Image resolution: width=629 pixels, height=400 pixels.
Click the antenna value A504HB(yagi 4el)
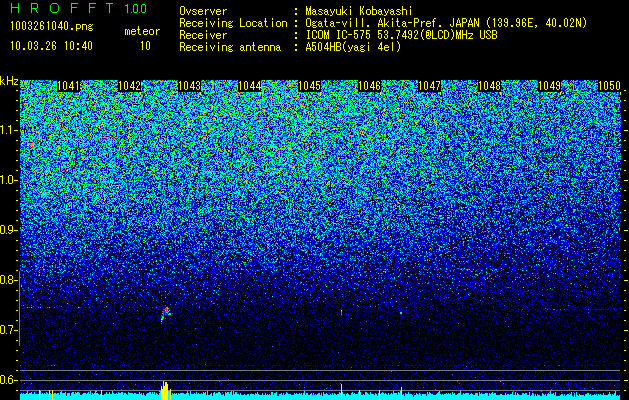[353, 47]
